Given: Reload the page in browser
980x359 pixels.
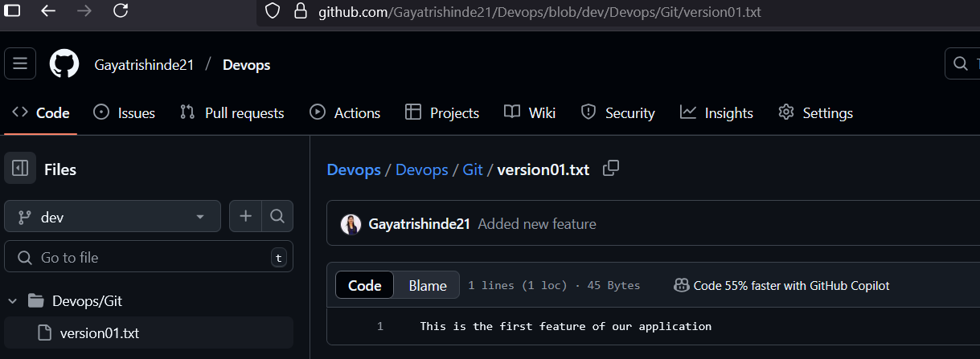Looking at the screenshot, I should pos(121,11).
